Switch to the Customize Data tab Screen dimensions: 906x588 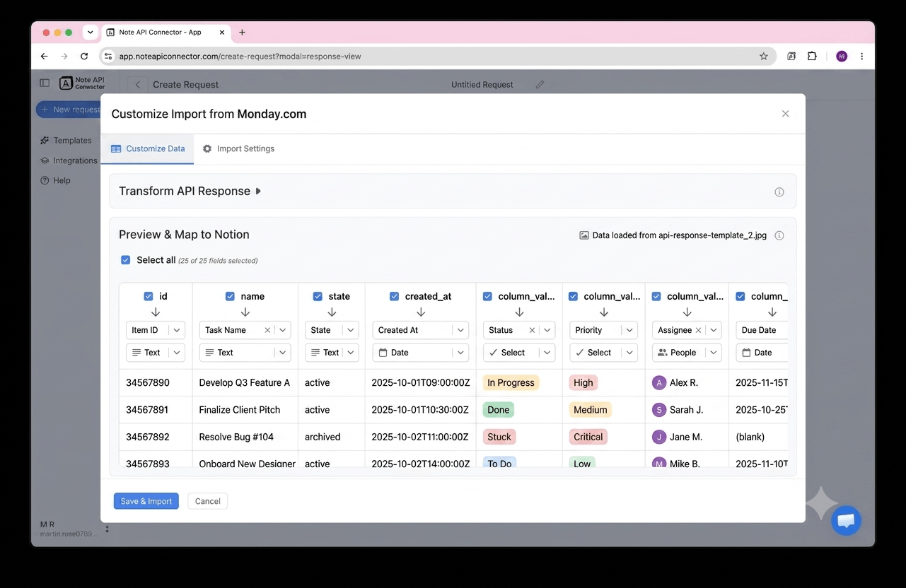pos(148,149)
